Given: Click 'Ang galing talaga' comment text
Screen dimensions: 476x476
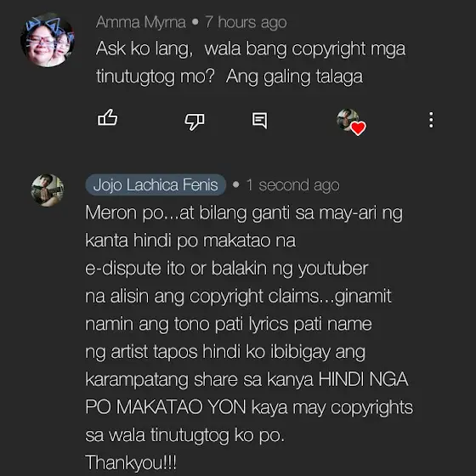Looking at the screenshot, I should click(x=294, y=76).
